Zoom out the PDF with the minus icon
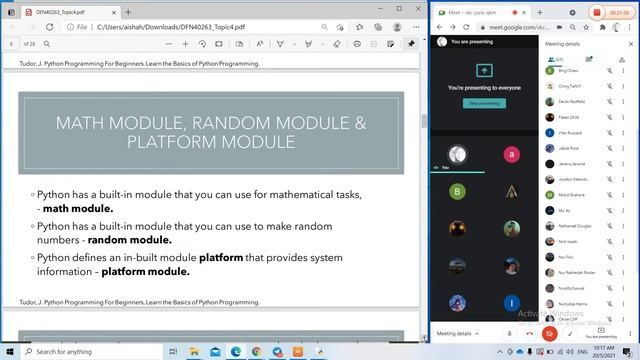This screenshot has width=640, height=360. click(169, 44)
